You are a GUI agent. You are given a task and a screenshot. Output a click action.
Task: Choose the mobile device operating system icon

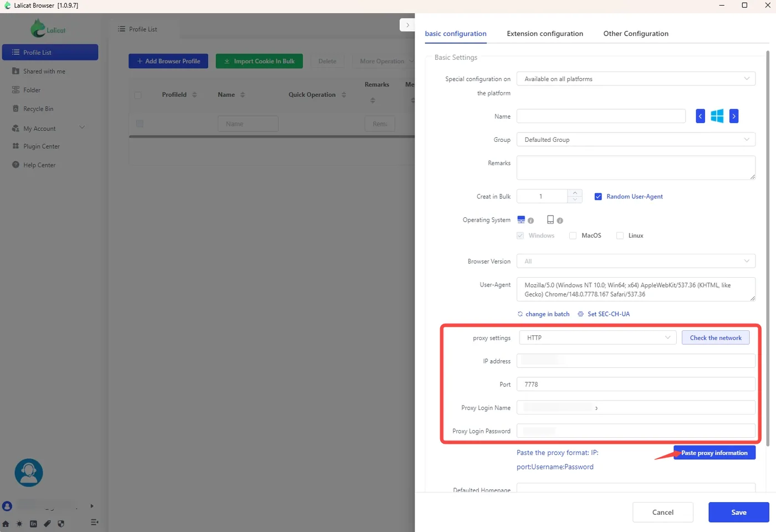[x=550, y=219]
